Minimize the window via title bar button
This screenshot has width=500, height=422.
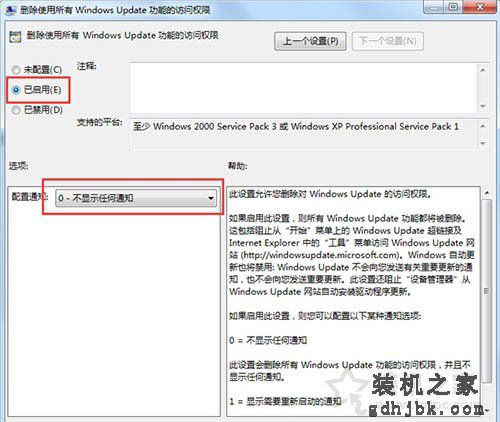click(x=434, y=7)
